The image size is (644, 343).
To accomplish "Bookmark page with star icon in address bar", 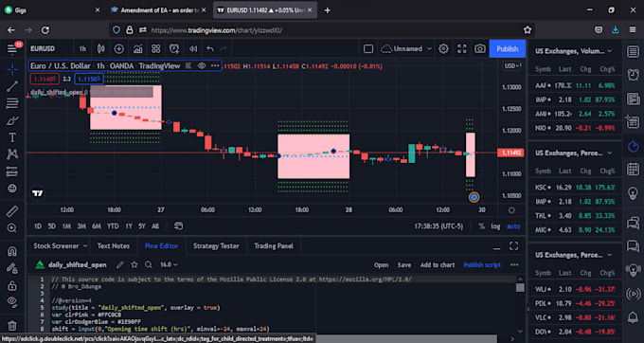I will point(528,30).
